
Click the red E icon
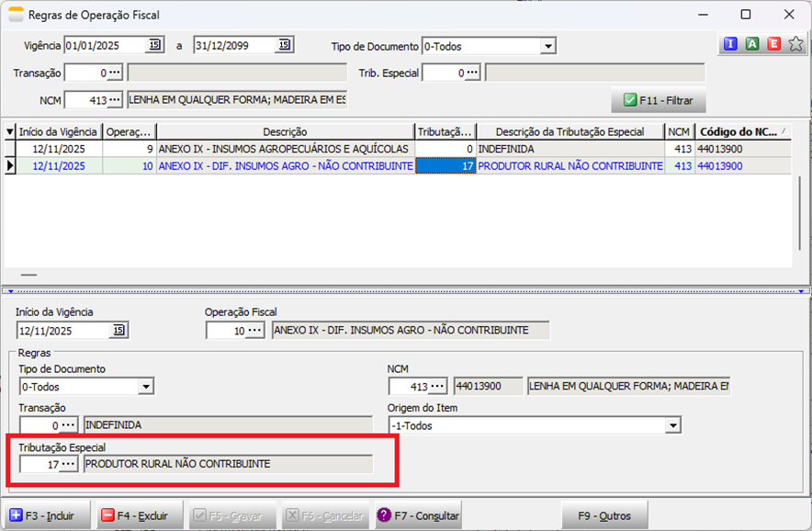pyautogui.click(x=773, y=44)
